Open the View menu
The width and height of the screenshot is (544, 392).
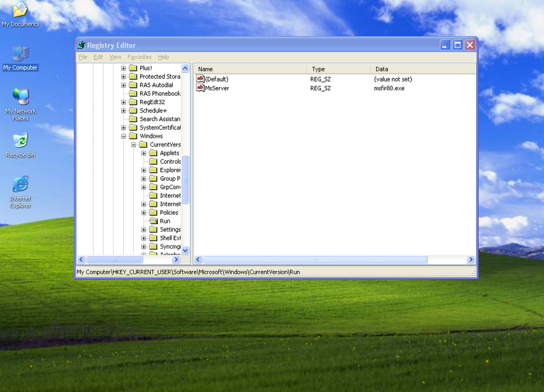[115, 57]
